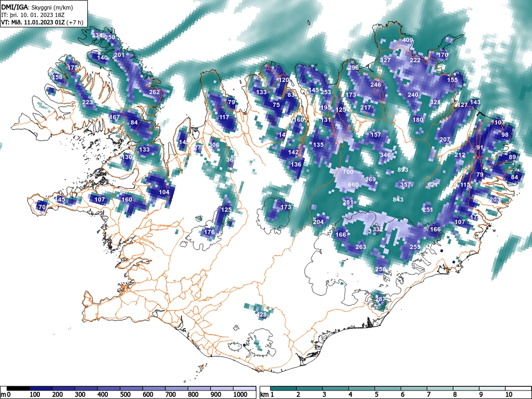Select the 263 visibility value
Image resolution: width=532 pixels, height=399 pixels.
point(361,247)
